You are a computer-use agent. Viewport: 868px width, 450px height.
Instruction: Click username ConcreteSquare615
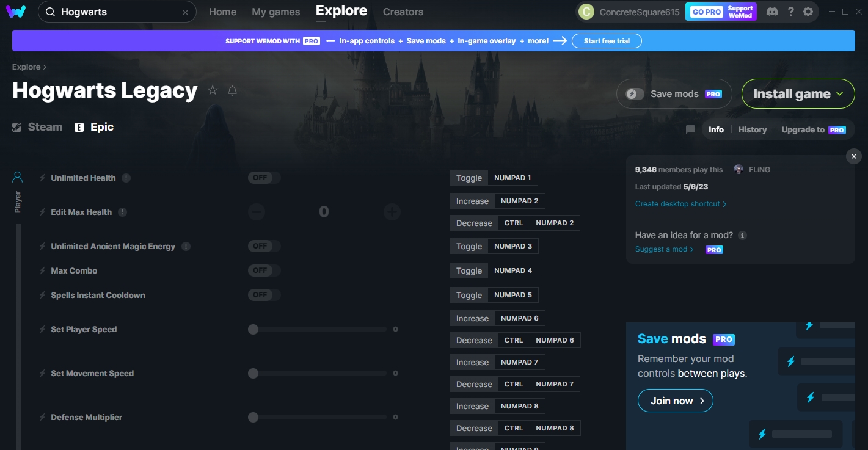click(640, 12)
